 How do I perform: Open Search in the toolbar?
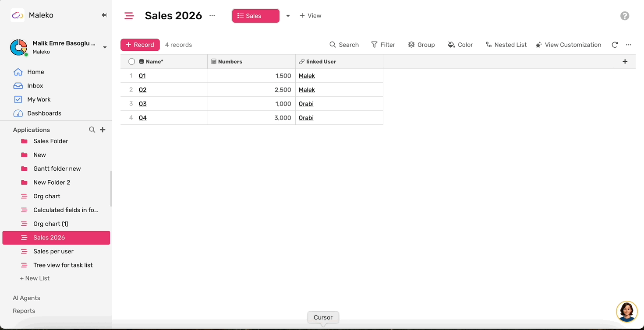pos(344,45)
